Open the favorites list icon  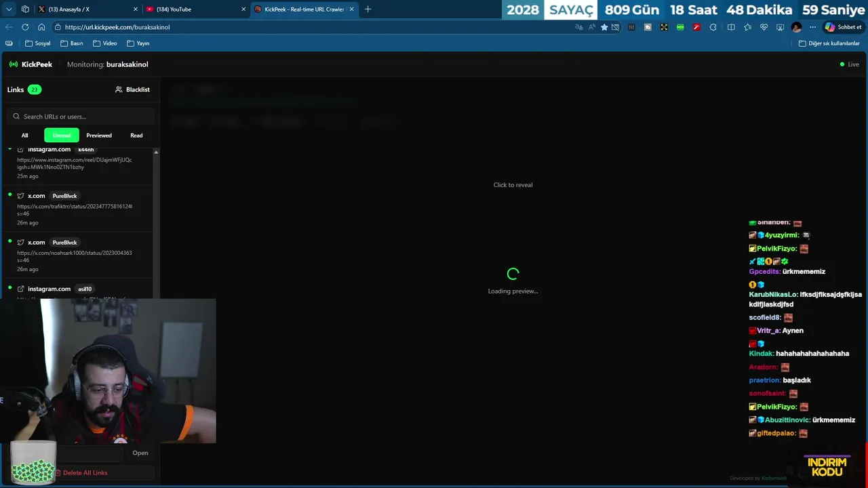tap(747, 27)
